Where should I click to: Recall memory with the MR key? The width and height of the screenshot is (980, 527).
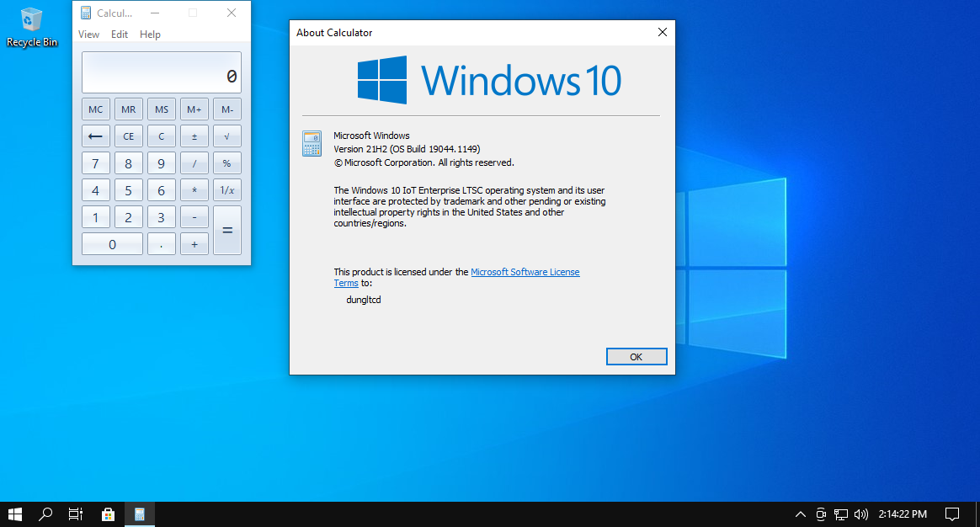128,109
